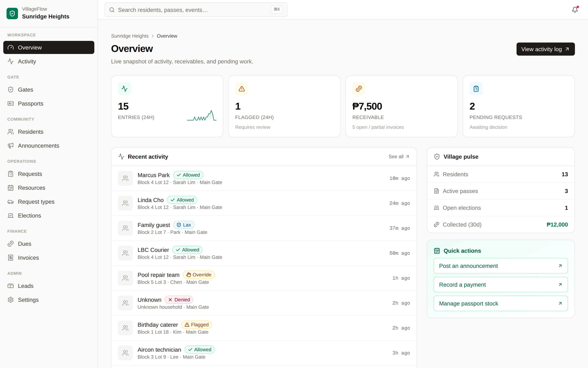This screenshot has height=368, width=588.
Task: Go to Resources page
Action: (x=49, y=188)
